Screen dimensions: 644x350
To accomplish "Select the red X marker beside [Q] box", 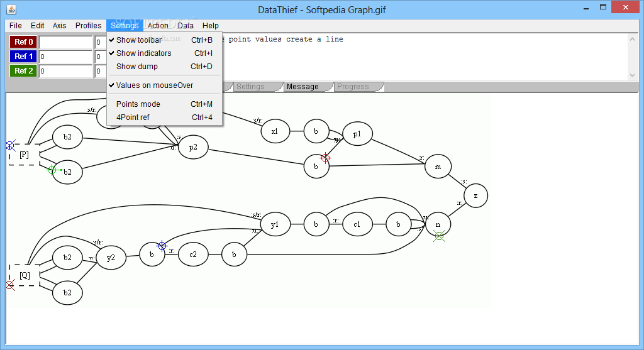I will coord(10,285).
